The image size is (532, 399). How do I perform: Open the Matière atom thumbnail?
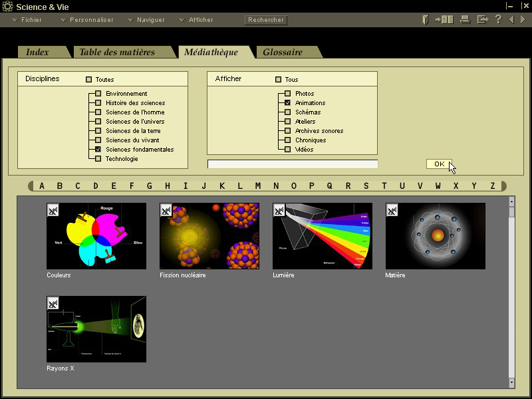point(436,236)
